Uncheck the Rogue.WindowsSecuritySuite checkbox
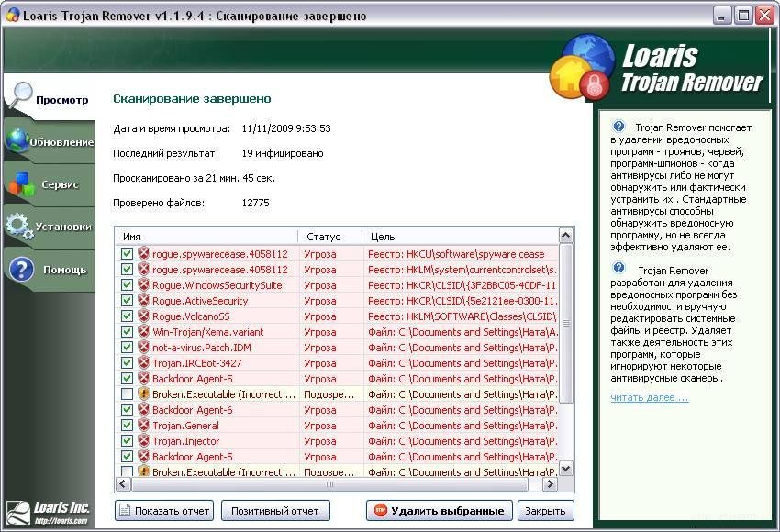Viewport: 780px width, 532px height. [x=127, y=285]
